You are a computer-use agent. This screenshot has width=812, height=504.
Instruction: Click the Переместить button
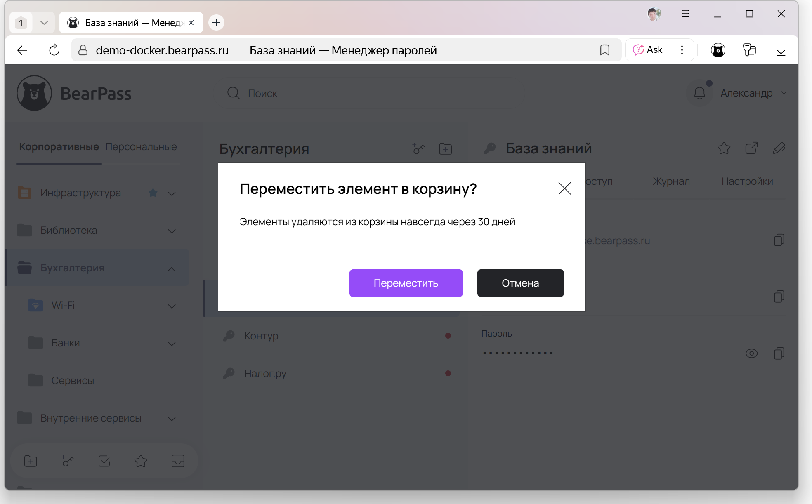406,283
